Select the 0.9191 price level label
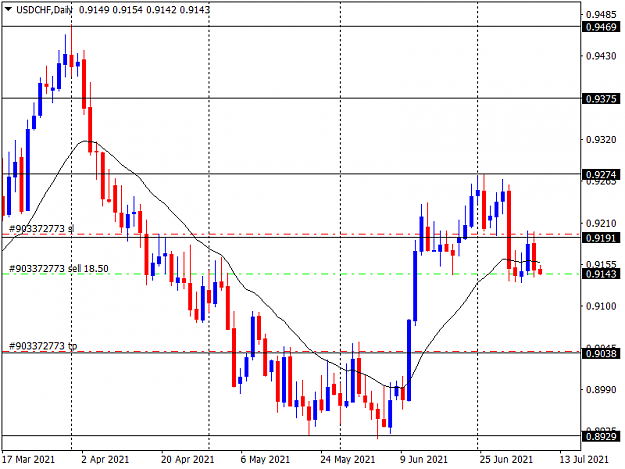The width and height of the screenshot is (625, 469). pos(602,238)
